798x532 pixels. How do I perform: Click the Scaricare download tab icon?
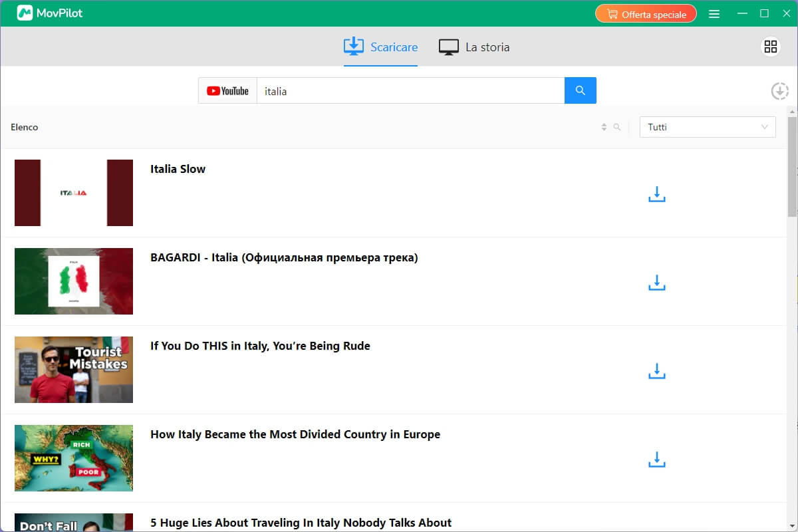coord(354,47)
